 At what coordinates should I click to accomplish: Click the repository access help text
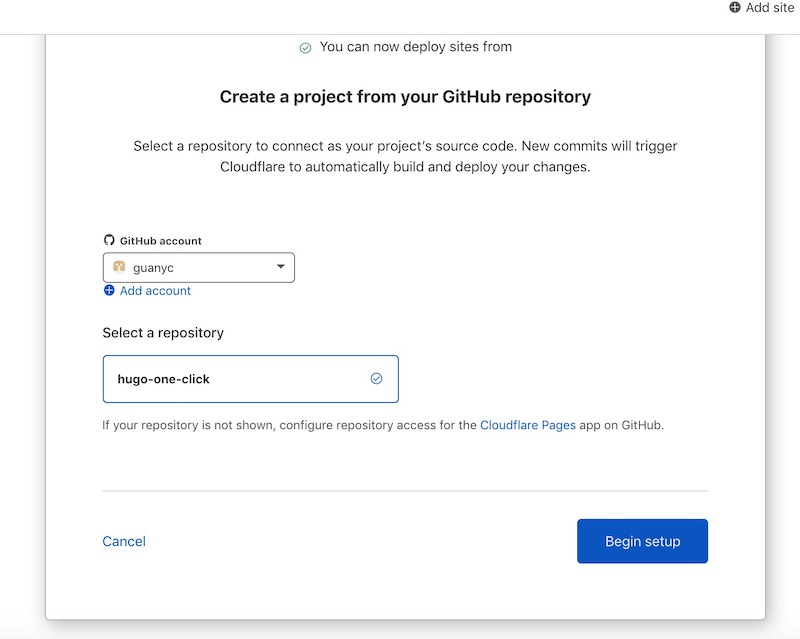click(383, 425)
